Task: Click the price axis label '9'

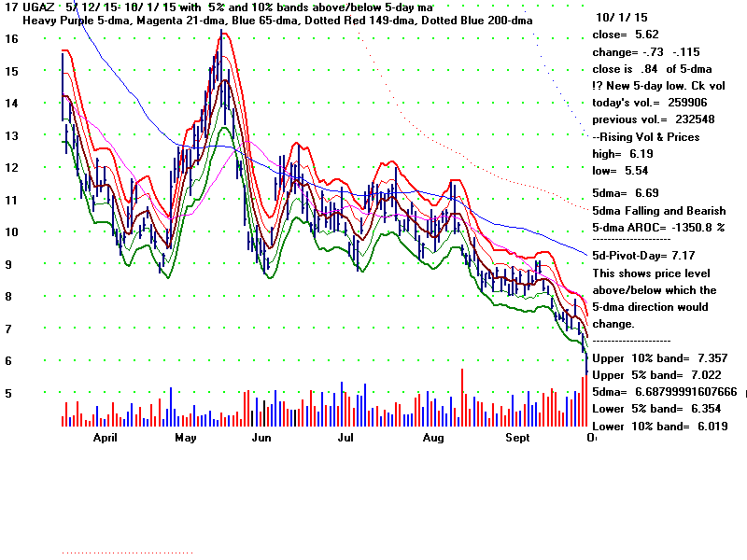Action: coord(8,265)
